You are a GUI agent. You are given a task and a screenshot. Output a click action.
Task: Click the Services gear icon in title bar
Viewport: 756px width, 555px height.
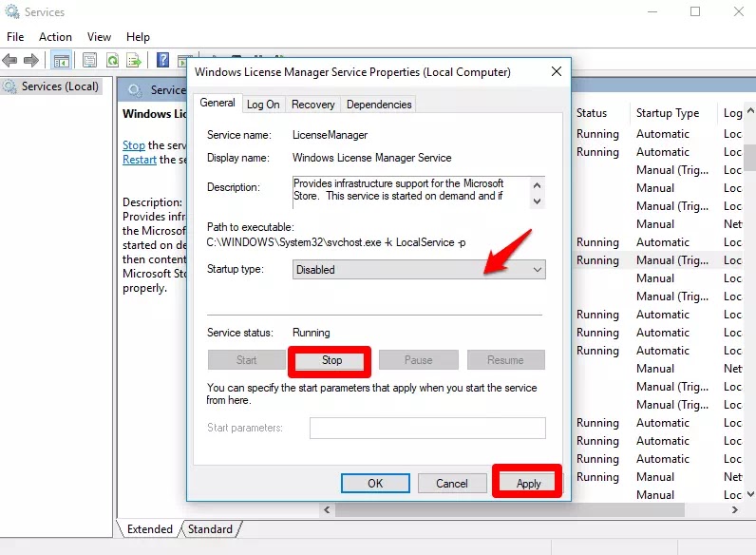tap(12, 11)
